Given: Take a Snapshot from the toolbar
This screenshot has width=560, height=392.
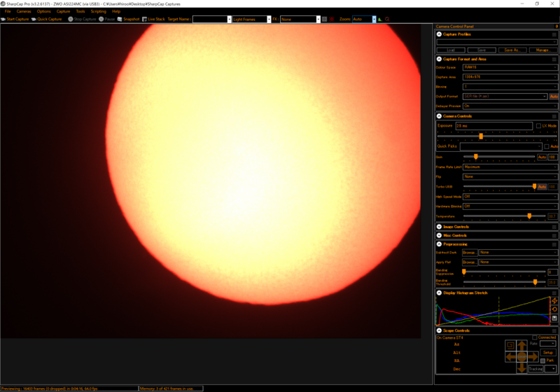Looking at the screenshot, I should pos(129,20).
